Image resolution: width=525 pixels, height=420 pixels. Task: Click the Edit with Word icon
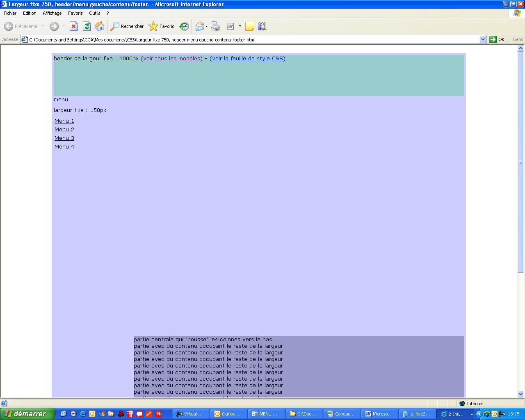[x=231, y=26]
